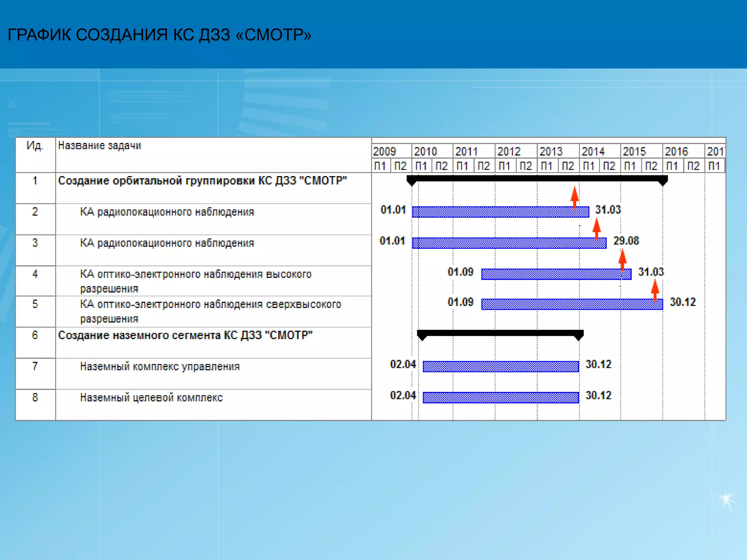Select task row Создание орбитальной группировки

point(202,181)
